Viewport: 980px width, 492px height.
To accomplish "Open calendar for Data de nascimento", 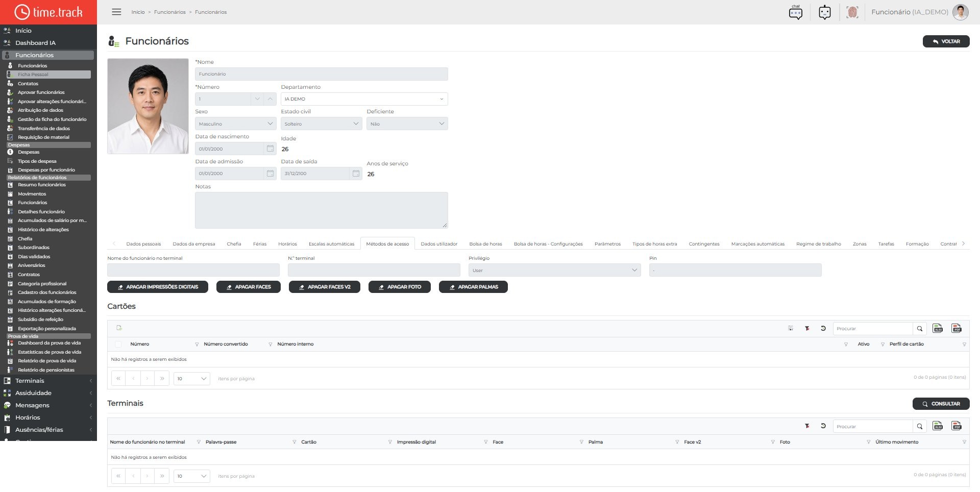I will click(x=270, y=149).
